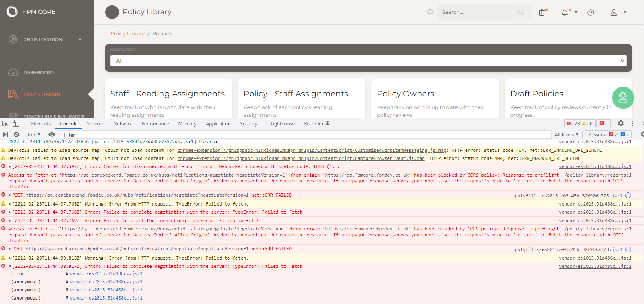Click the 3 Issues button
The width and height of the screenshot is (644, 304).
[608, 135]
